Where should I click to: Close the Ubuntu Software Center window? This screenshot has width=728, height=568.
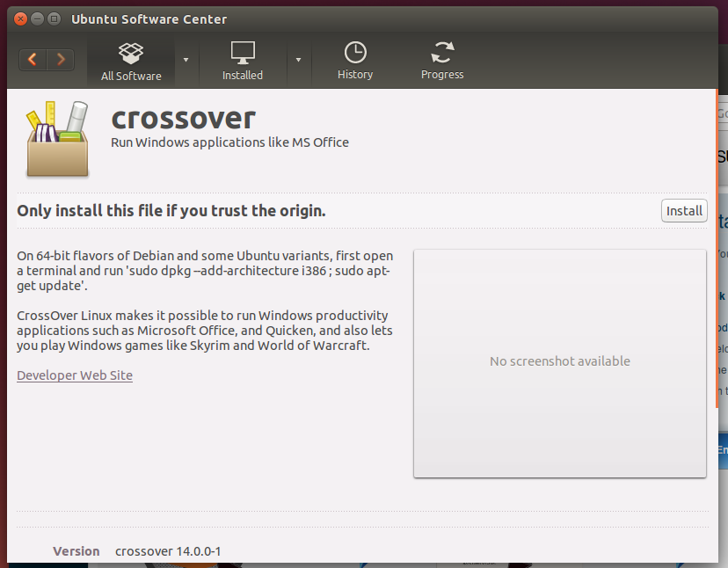point(20,19)
